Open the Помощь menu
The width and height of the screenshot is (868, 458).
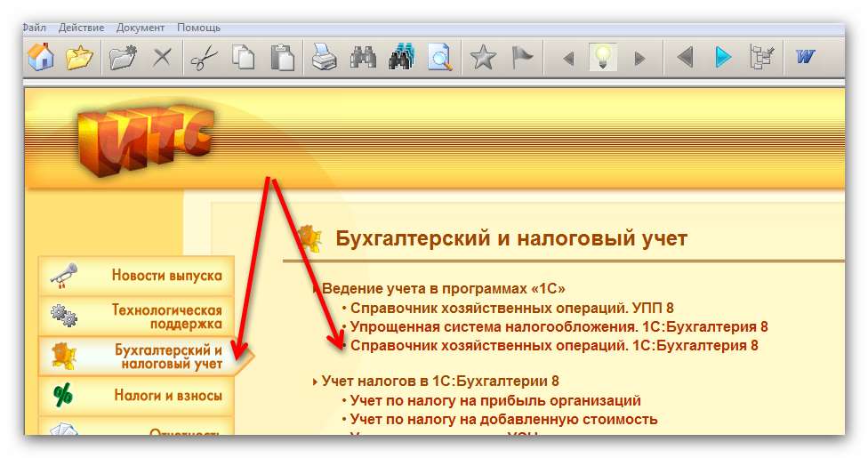pyautogui.click(x=198, y=28)
